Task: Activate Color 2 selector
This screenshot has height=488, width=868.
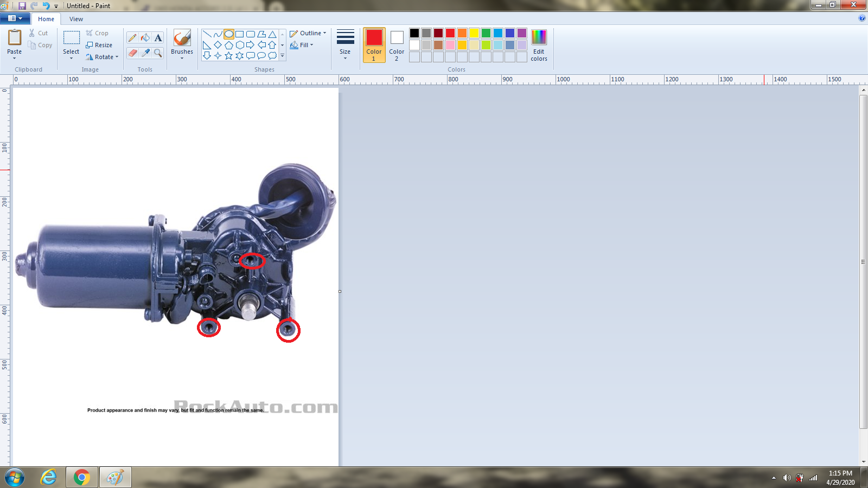Action: point(397,45)
